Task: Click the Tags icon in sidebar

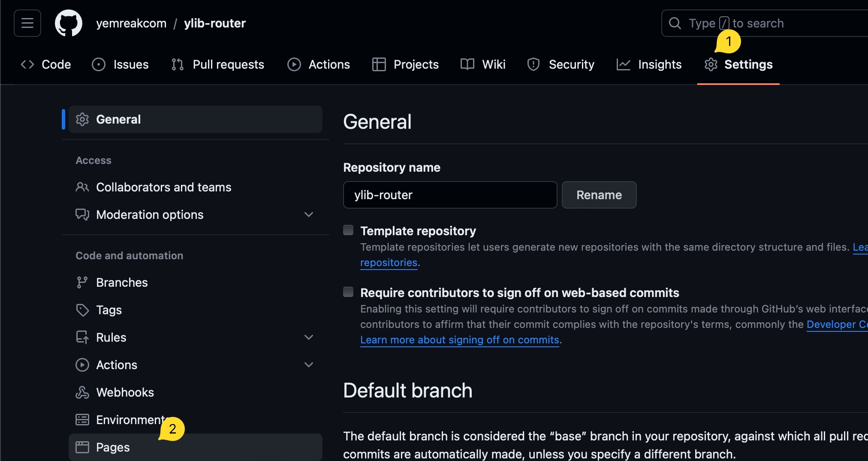Action: pos(82,310)
